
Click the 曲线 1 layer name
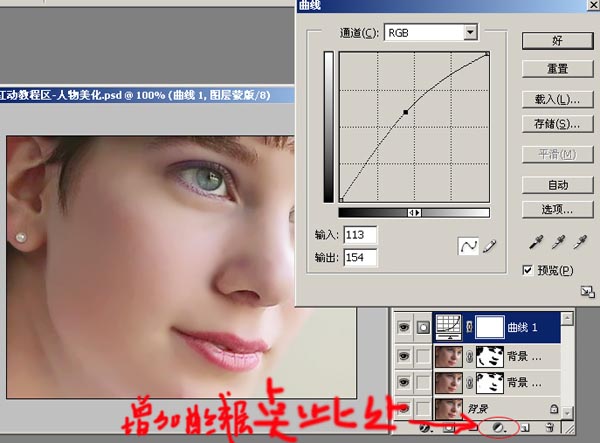pyautogui.click(x=522, y=327)
